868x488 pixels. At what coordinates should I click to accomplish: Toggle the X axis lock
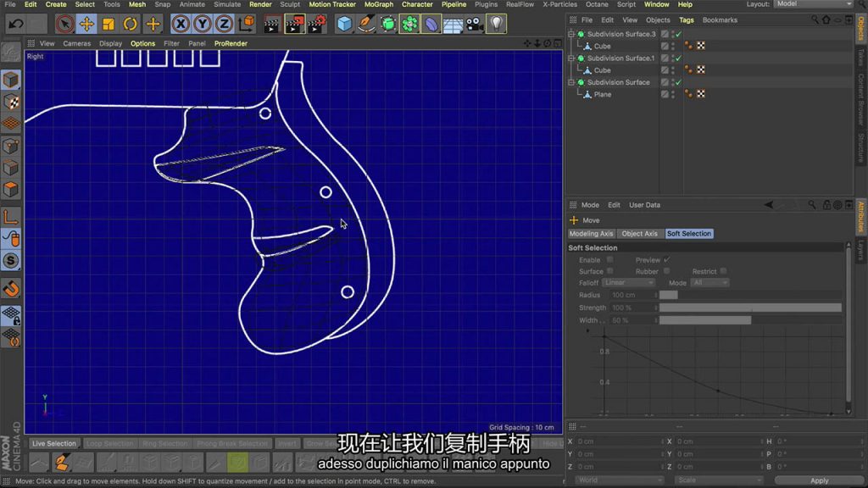[x=181, y=24]
